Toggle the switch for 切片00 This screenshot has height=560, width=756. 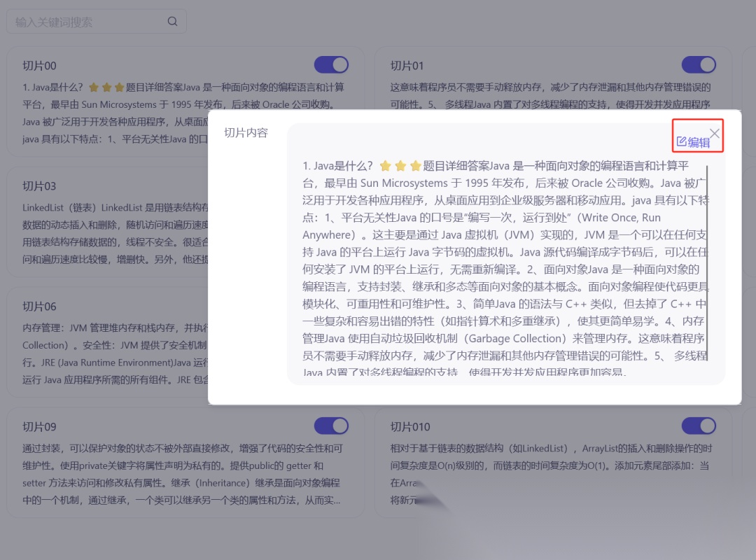click(331, 64)
